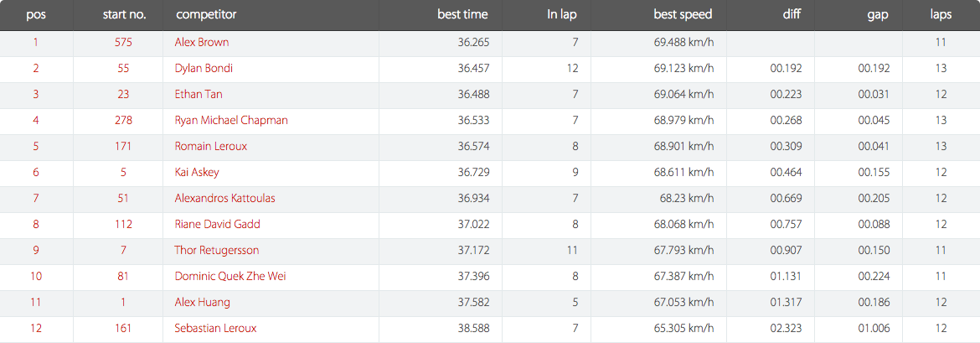Click Thor Retugersson's name
The image size is (980, 343).
point(217,251)
